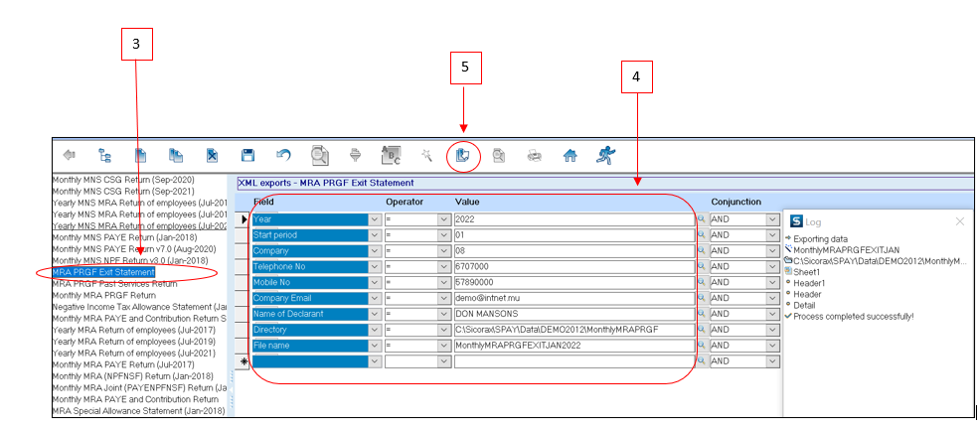
Task: Open Conjunction dropdown for Company row
Action: (x=772, y=251)
